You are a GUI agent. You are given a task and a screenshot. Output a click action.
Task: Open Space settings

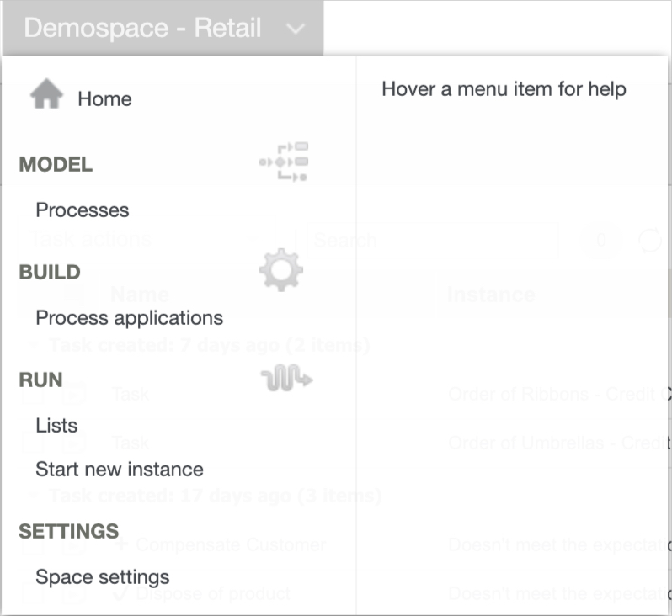point(103,577)
